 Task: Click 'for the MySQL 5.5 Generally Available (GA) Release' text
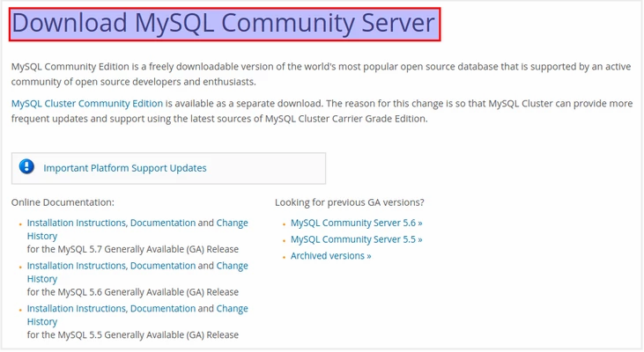[x=133, y=334]
